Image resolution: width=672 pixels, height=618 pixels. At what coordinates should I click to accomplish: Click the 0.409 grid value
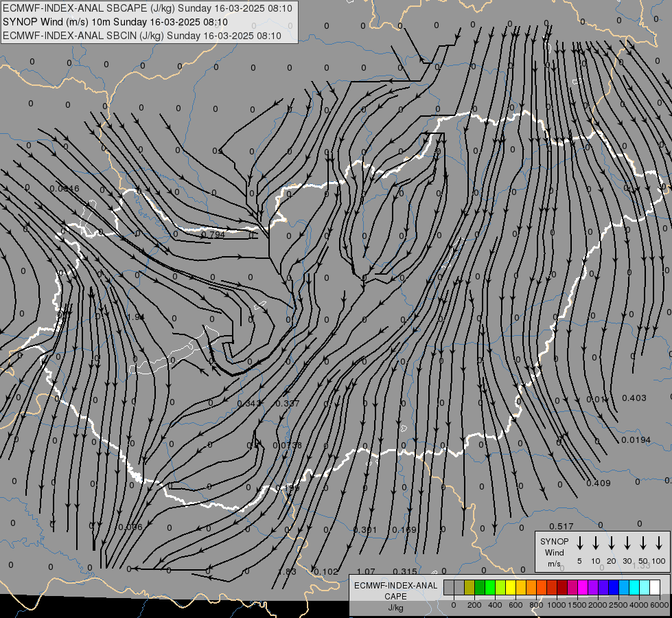pyautogui.click(x=599, y=483)
